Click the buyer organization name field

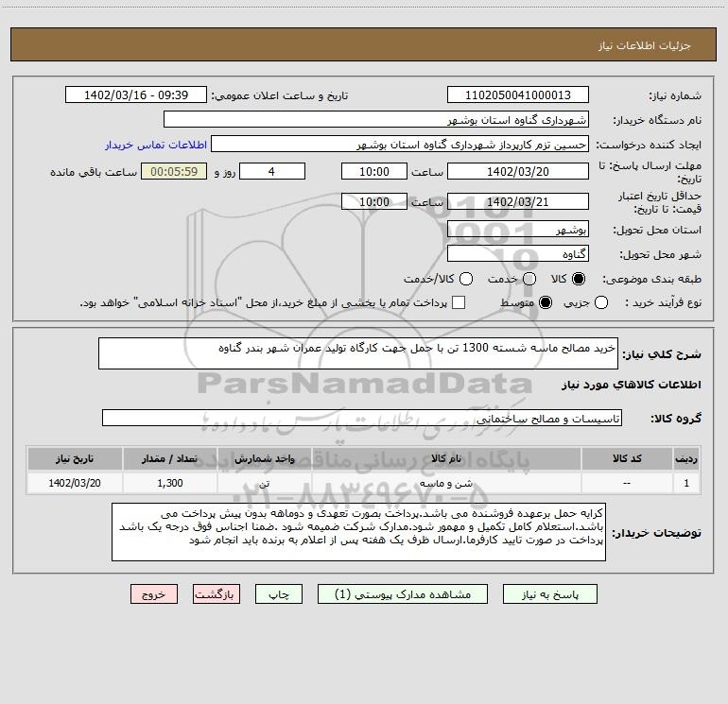tap(376, 120)
